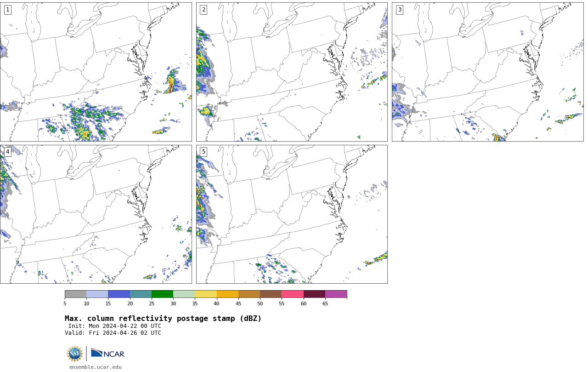588x372 pixels.
Task: Click the pink 55-60 dBZ swatch
Action: tap(293, 294)
